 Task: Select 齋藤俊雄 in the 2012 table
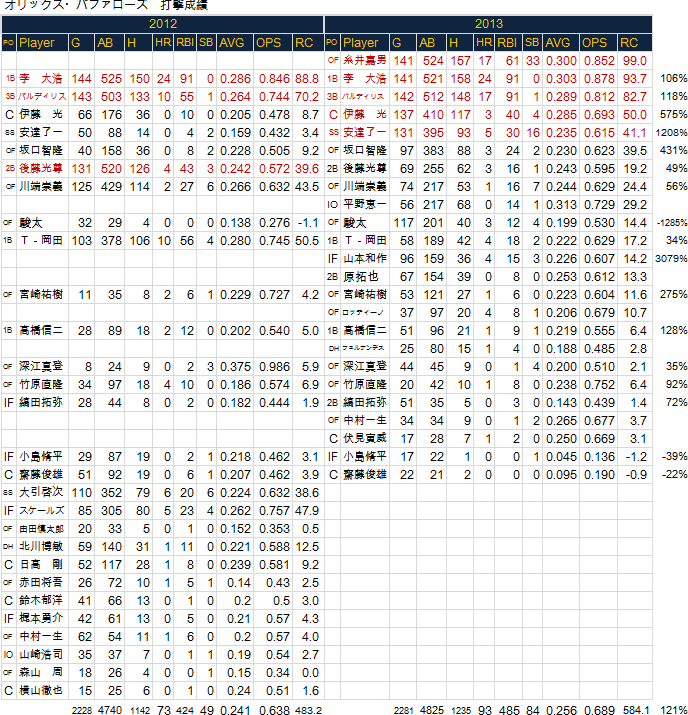41,475
